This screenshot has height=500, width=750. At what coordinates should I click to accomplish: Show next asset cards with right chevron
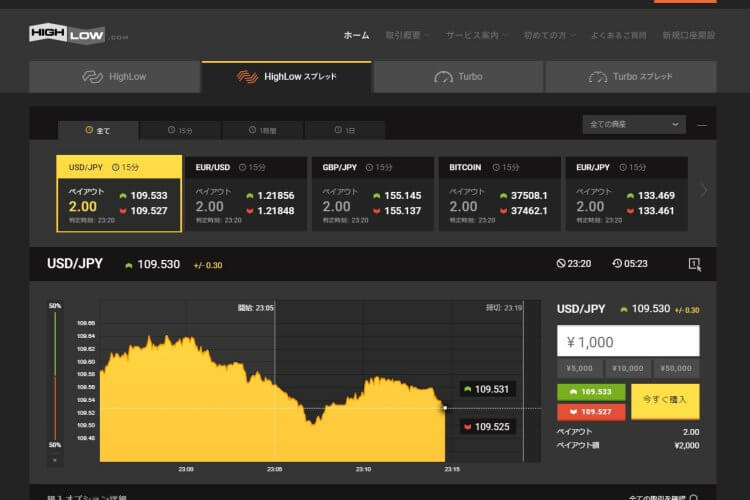tap(703, 190)
